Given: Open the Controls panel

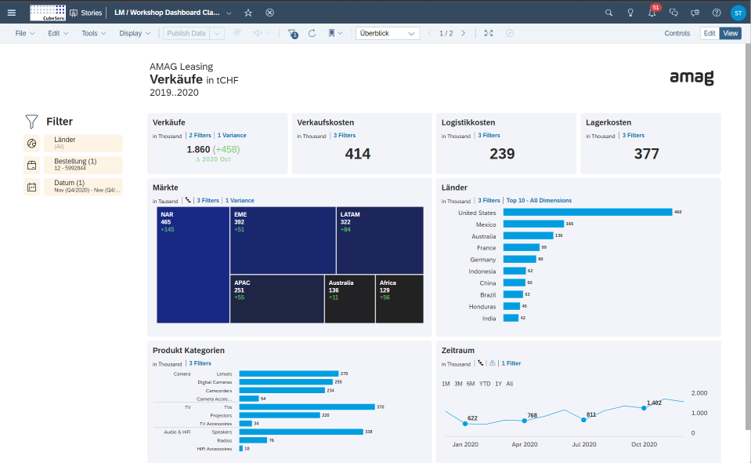Looking at the screenshot, I should 677,34.
